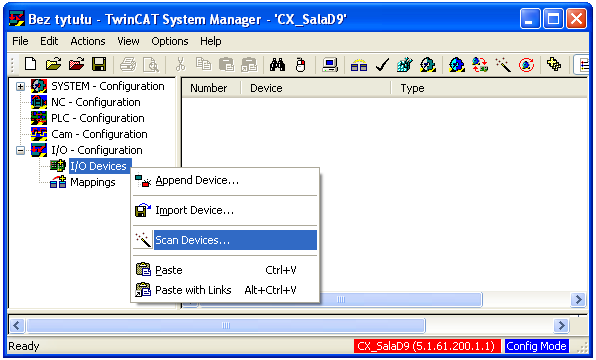596x360 pixels.
Task: Click the Check Configuration checkmark icon
Action: (x=382, y=64)
